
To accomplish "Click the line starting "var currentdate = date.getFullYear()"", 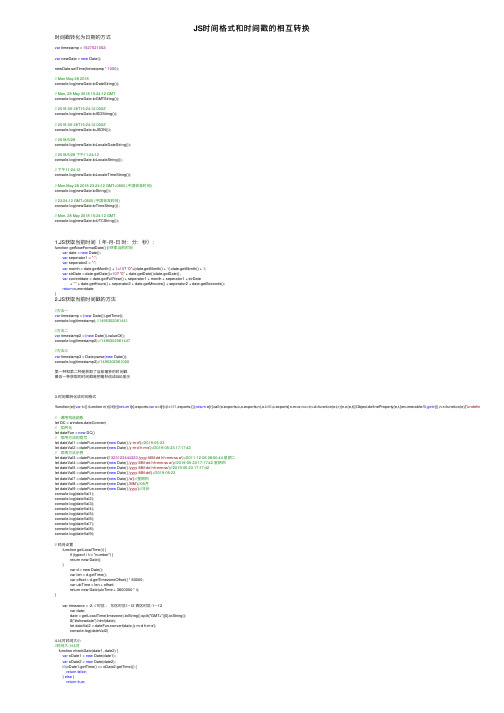I will 132,278.
